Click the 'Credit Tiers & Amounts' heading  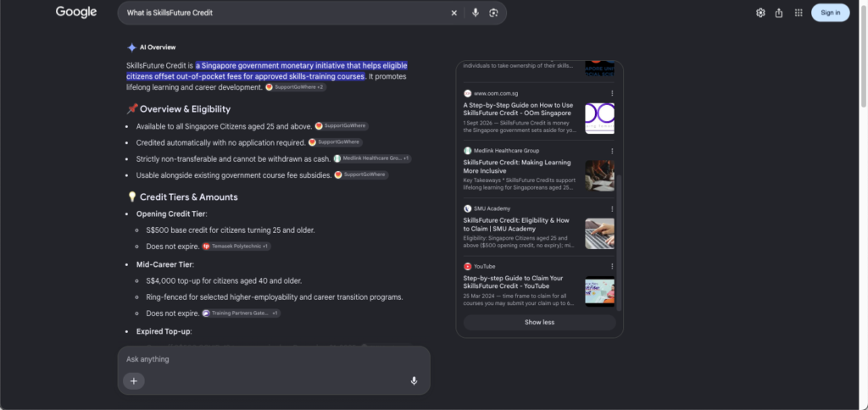[x=189, y=197]
